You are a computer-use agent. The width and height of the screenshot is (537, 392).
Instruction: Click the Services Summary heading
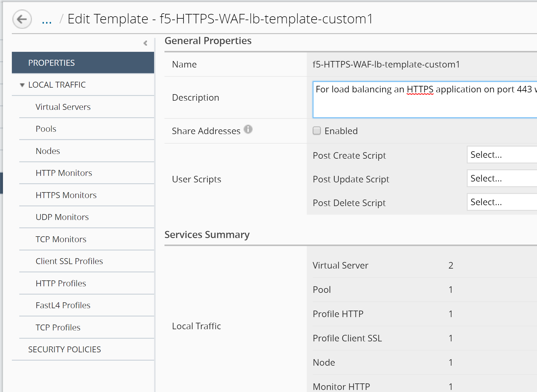coord(207,235)
